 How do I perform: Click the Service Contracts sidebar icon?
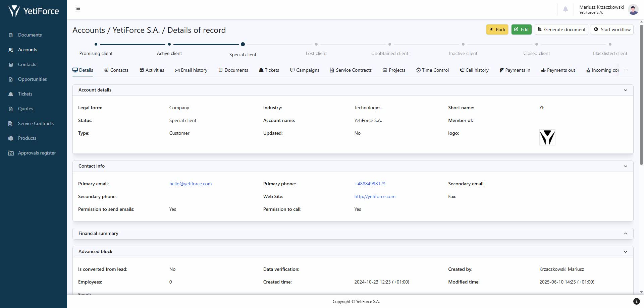(11, 124)
